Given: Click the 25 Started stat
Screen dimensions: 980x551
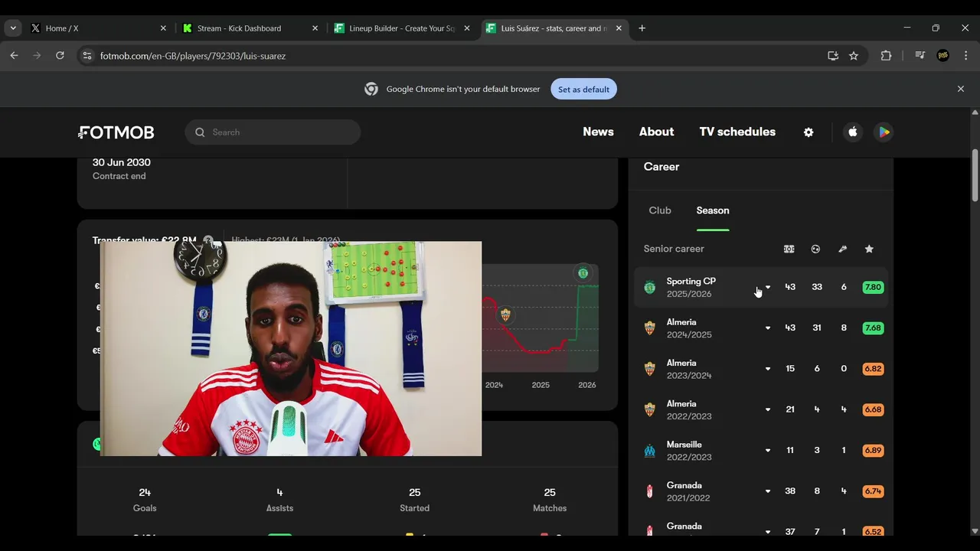Looking at the screenshot, I should point(414,500).
